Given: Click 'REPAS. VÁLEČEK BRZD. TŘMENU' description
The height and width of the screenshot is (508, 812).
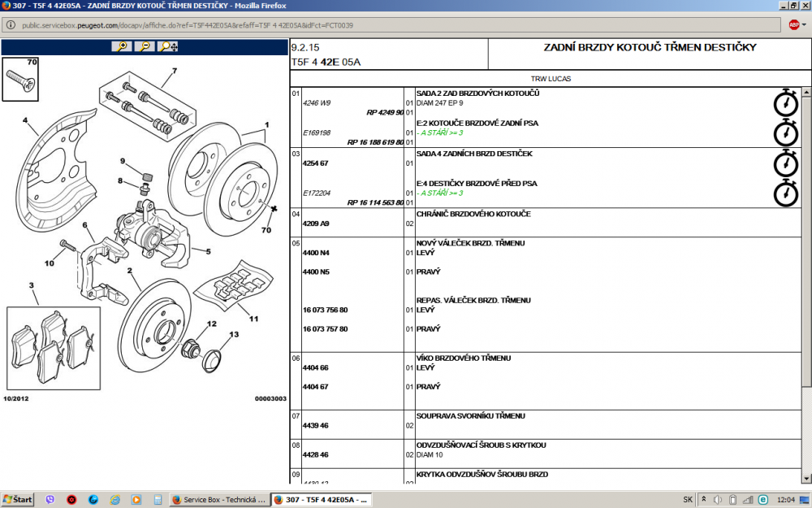Looking at the screenshot, I should pos(473,300).
